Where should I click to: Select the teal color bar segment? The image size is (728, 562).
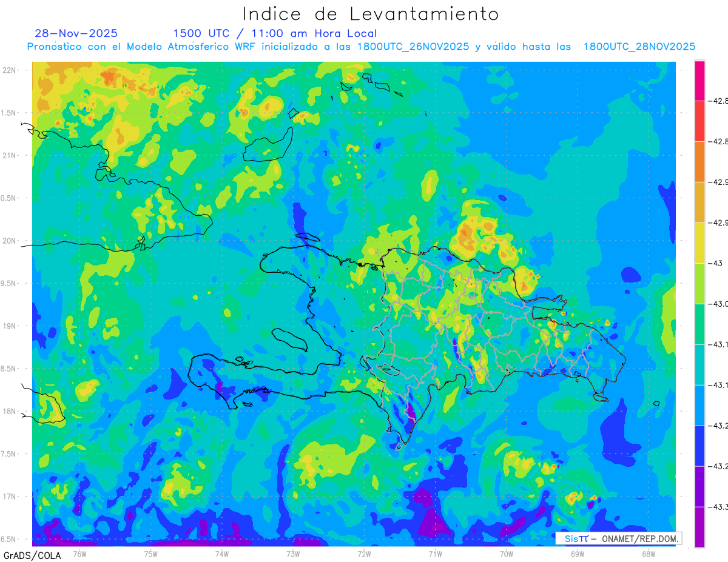[699, 364]
